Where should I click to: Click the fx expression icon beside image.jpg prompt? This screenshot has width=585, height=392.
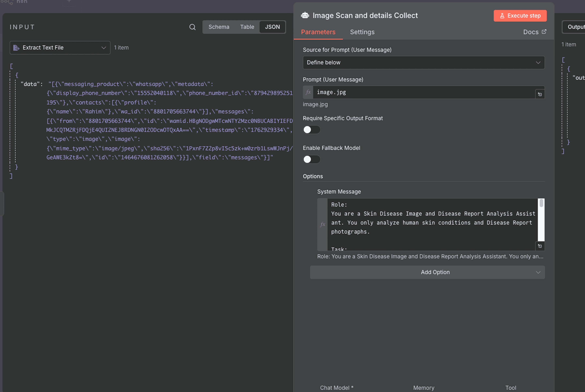308,92
